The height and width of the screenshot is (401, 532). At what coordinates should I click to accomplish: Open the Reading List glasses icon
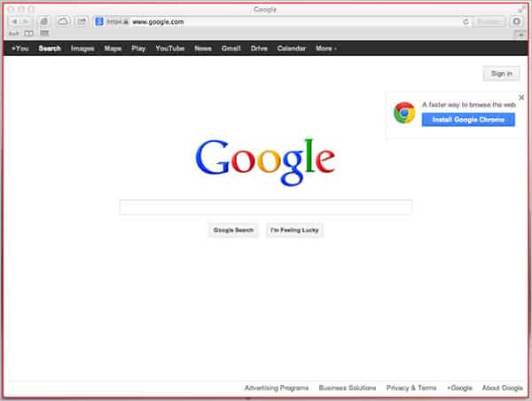pyautogui.click(x=13, y=34)
